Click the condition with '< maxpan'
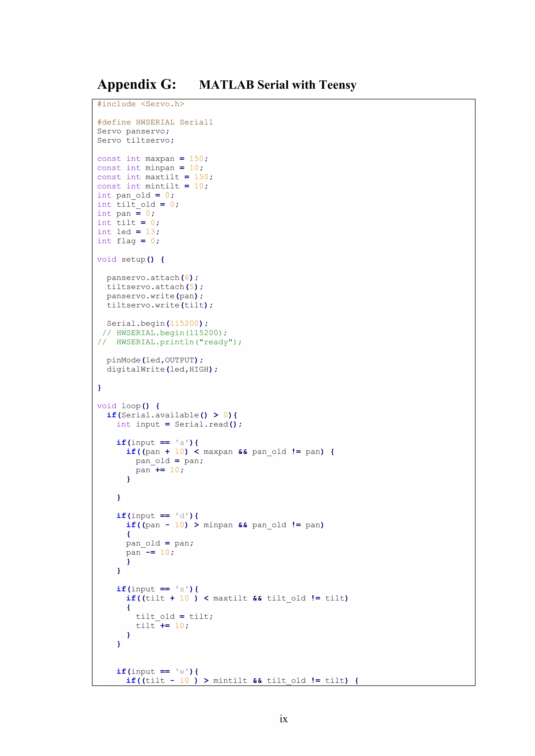The width and height of the screenshot is (535, 756). pos(230,452)
